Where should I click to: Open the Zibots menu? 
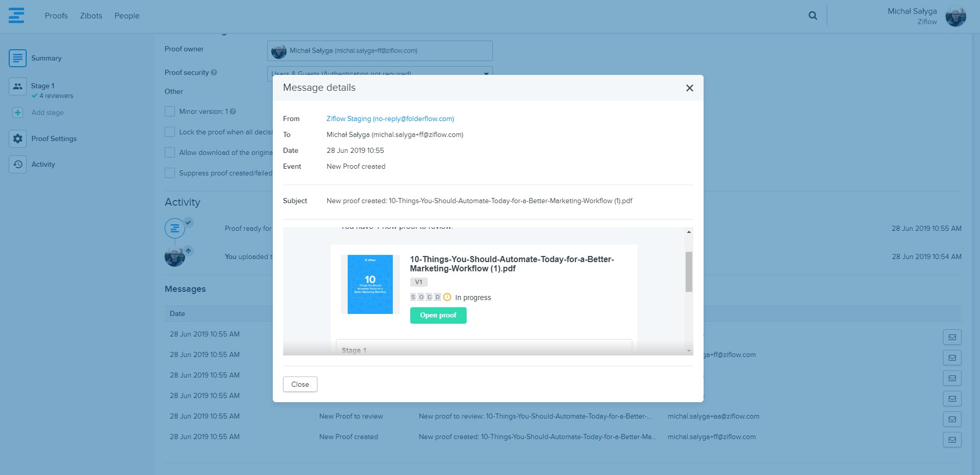(x=91, y=16)
